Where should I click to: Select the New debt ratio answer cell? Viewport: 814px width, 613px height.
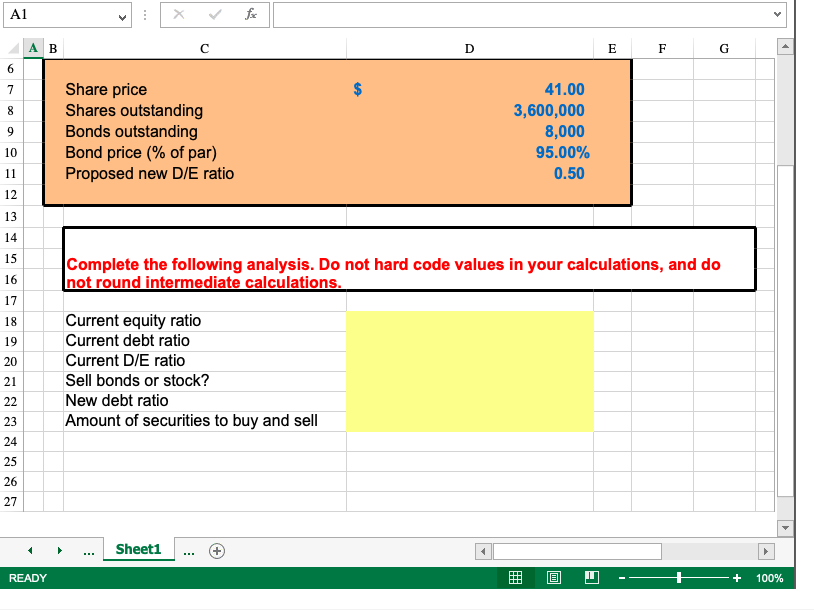(470, 401)
